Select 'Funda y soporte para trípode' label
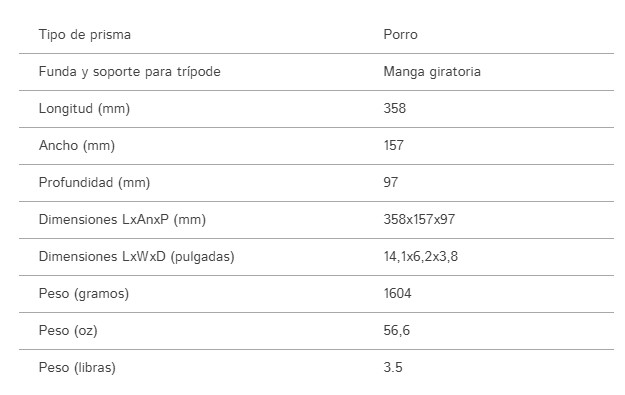 pyautogui.click(x=130, y=72)
